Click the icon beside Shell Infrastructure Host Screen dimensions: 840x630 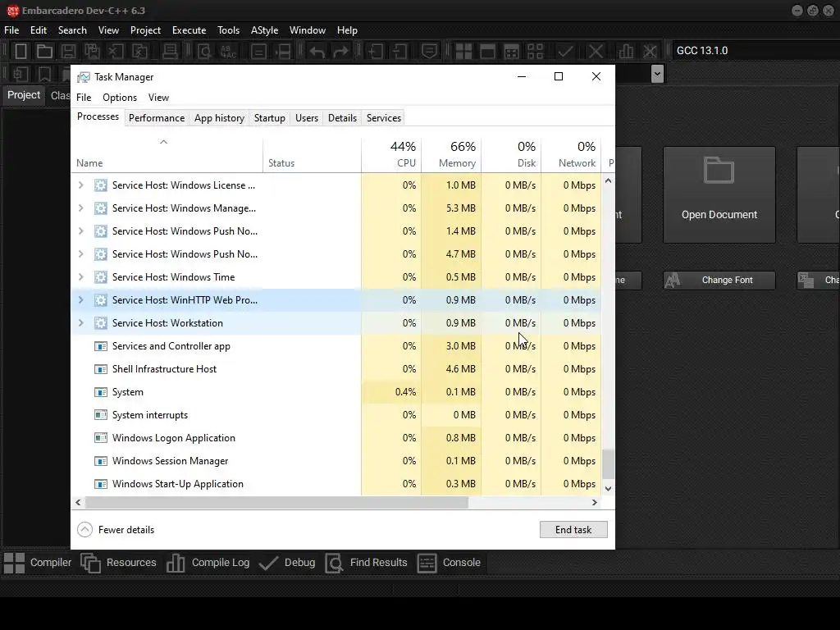[101, 369]
